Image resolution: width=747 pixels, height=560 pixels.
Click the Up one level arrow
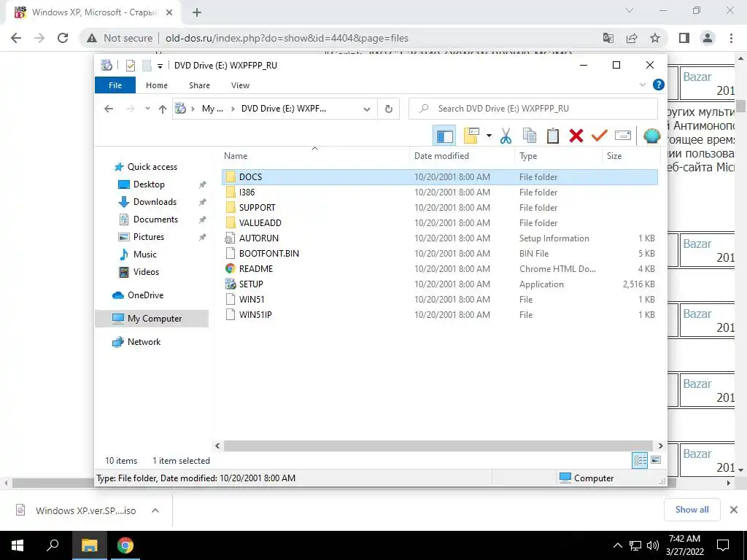[x=163, y=109]
